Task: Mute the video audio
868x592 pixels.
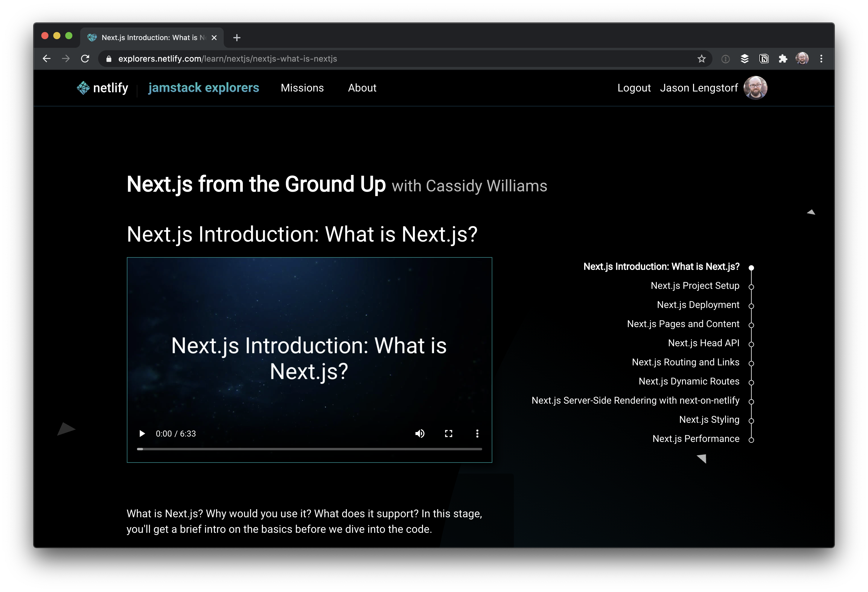Action: (x=420, y=433)
